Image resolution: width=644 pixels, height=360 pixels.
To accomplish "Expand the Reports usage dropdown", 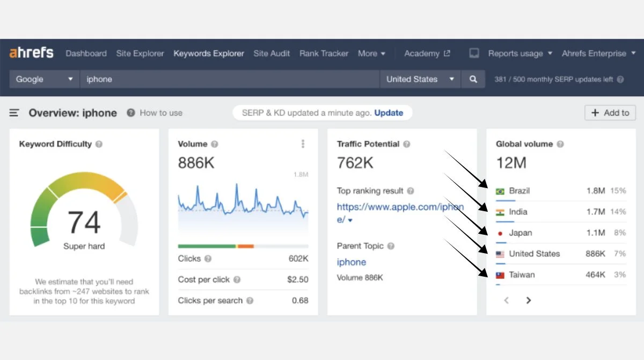I will pos(519,53).
